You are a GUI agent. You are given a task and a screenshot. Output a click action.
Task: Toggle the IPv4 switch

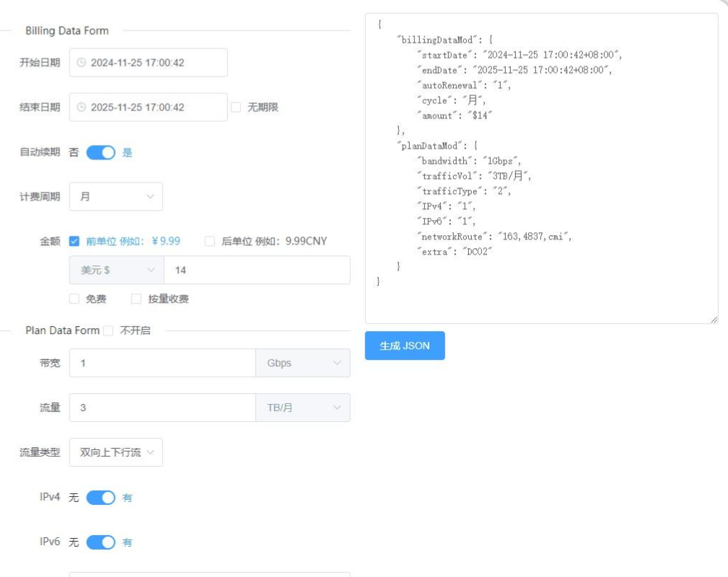tap(101, 498)
